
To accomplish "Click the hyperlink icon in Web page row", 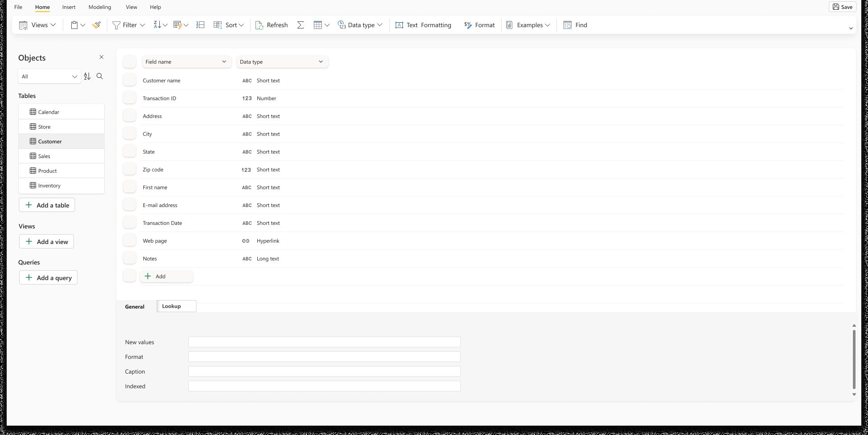I will [x=246, y=241].
